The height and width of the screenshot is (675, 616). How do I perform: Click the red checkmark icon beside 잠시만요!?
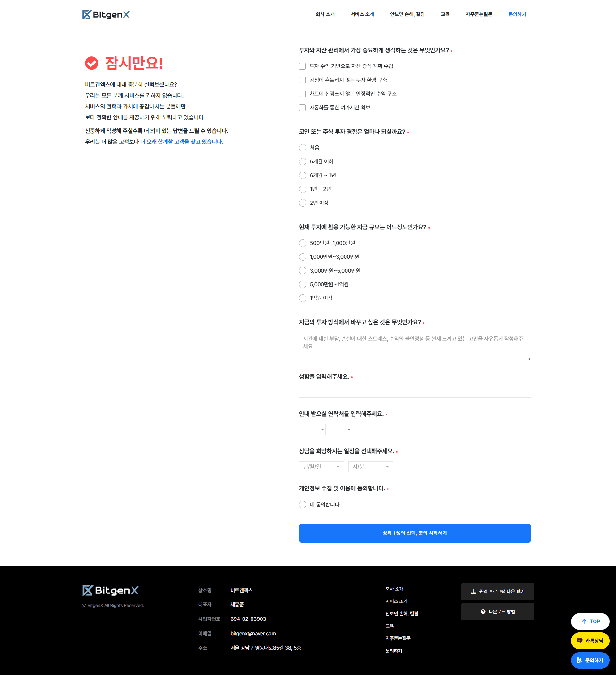tap(91, 63)
